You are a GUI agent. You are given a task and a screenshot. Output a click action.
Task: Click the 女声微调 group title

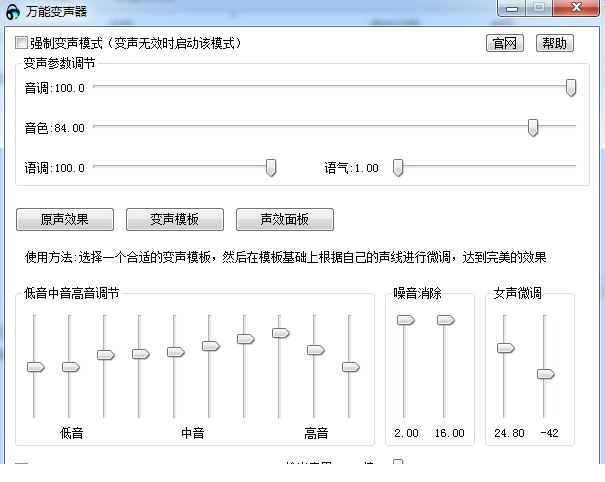(x=517, y=293)
